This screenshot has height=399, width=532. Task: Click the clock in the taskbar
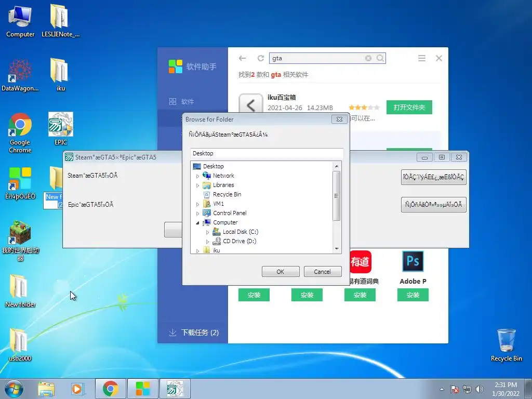click(506, 389)
